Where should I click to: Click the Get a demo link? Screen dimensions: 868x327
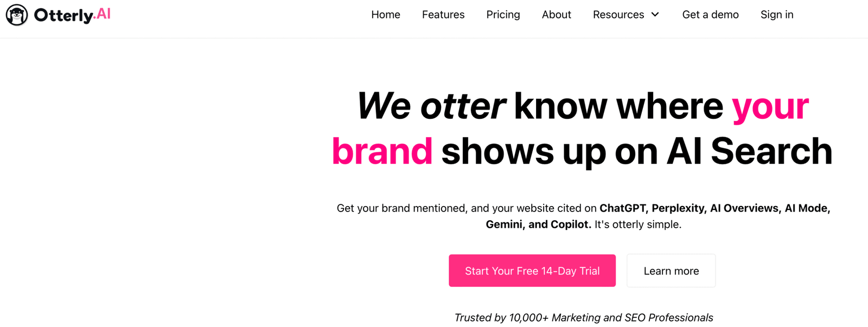click(710, 15)
